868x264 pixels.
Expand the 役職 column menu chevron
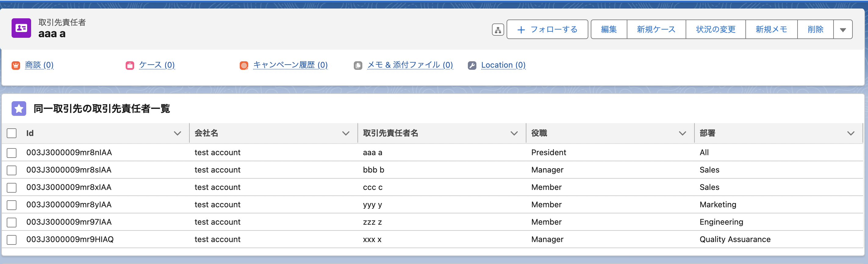click(682, 133)
